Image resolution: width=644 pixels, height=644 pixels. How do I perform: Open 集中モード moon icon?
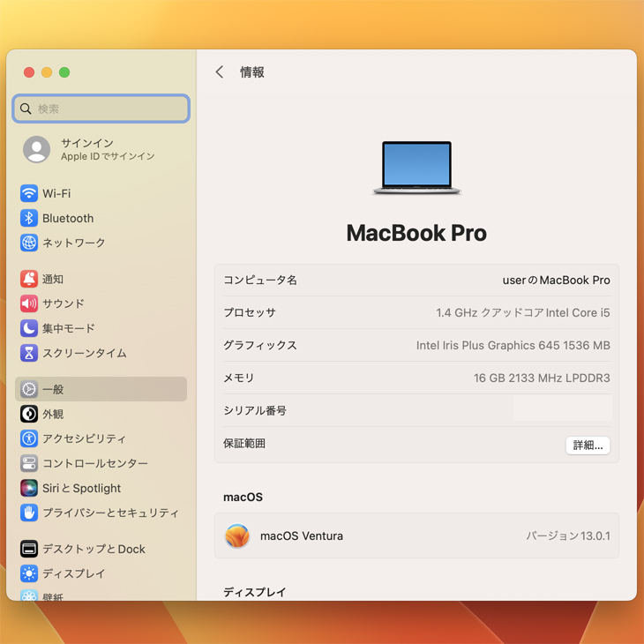pyautogui.click(x=29, y=328)
